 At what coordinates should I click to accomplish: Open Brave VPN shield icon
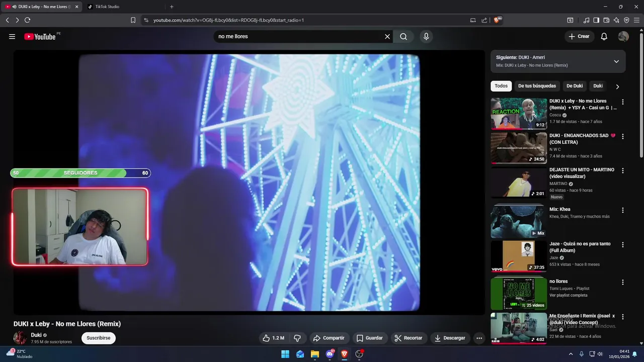626,20
